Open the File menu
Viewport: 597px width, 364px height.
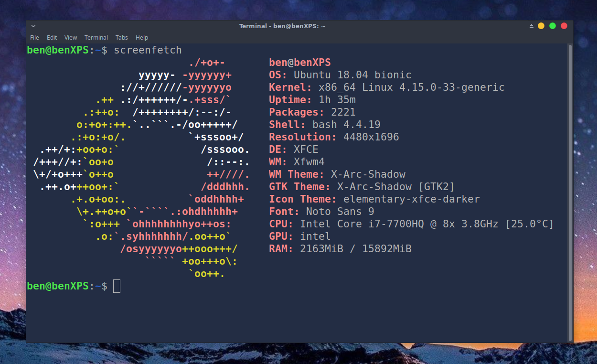(34, 37)
